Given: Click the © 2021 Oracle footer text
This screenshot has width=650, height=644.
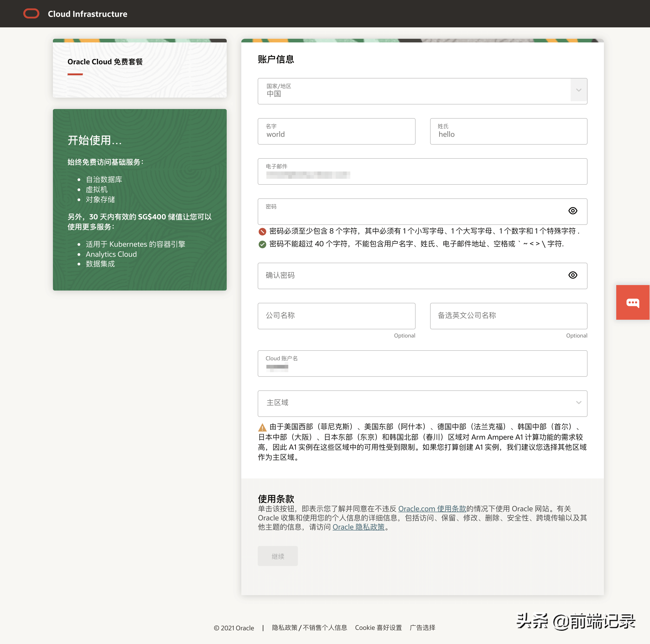Looking at the screenshot, I should pos(234,628).
